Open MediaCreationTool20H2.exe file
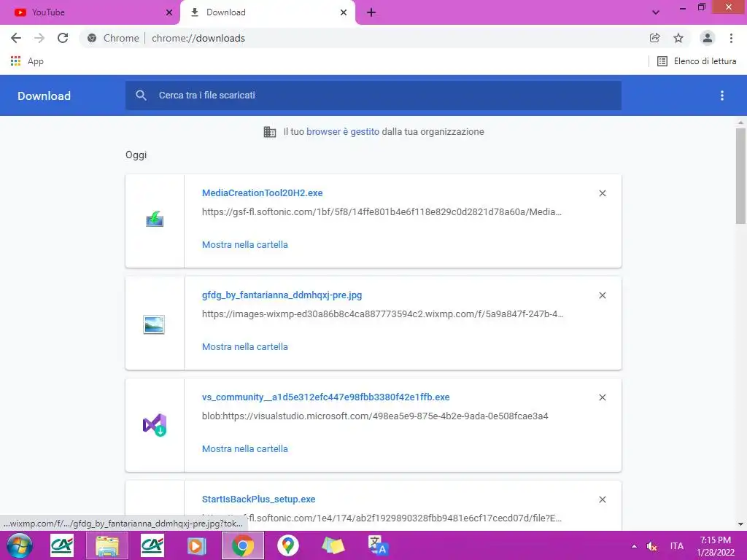747x560 pixels. 262,192
